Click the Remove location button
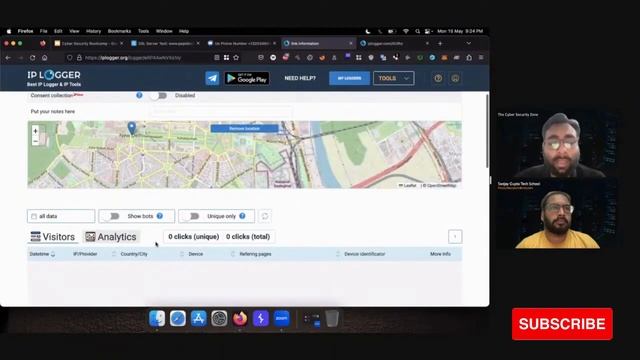Image resolution: width=640 pixels, height=360 pixels. click(x=244, y=129)
